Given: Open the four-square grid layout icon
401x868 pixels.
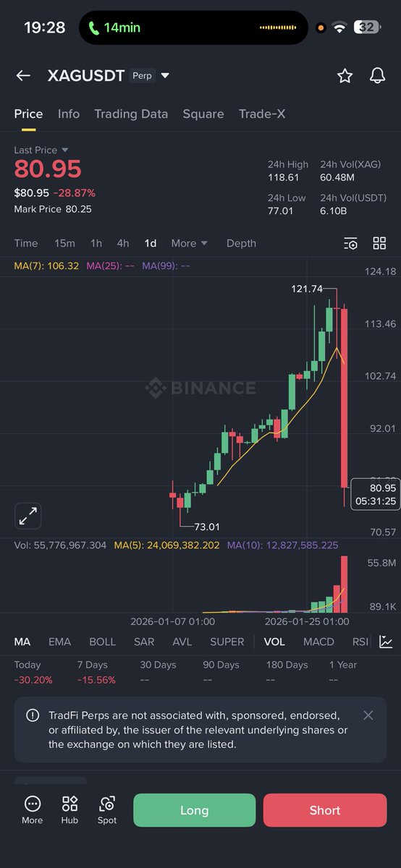Looking at the screenshot, I should [379, 243].
